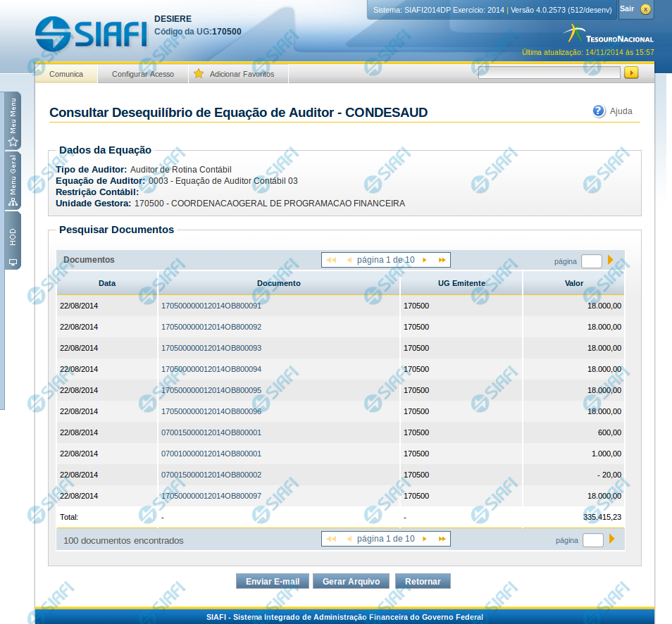Open document link 170500000012014OB800091
672x624 pixels.
click(x=211, y=306)
